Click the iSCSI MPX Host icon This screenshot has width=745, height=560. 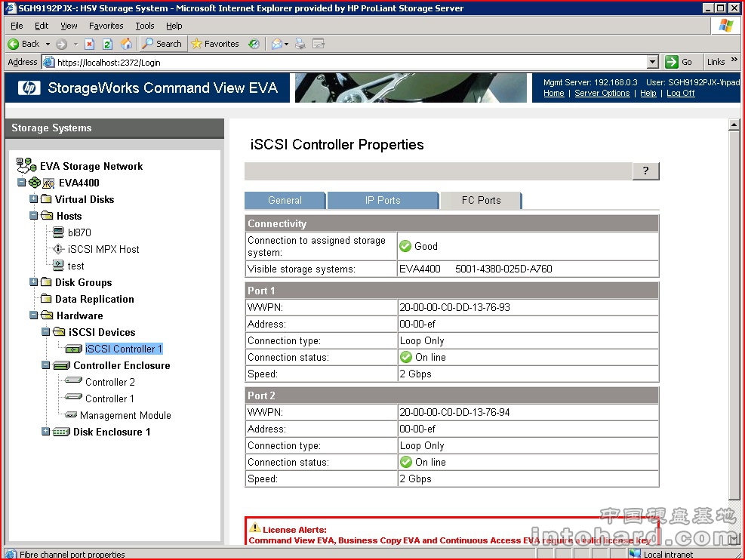pyautogui.click(x=58, y=249)
